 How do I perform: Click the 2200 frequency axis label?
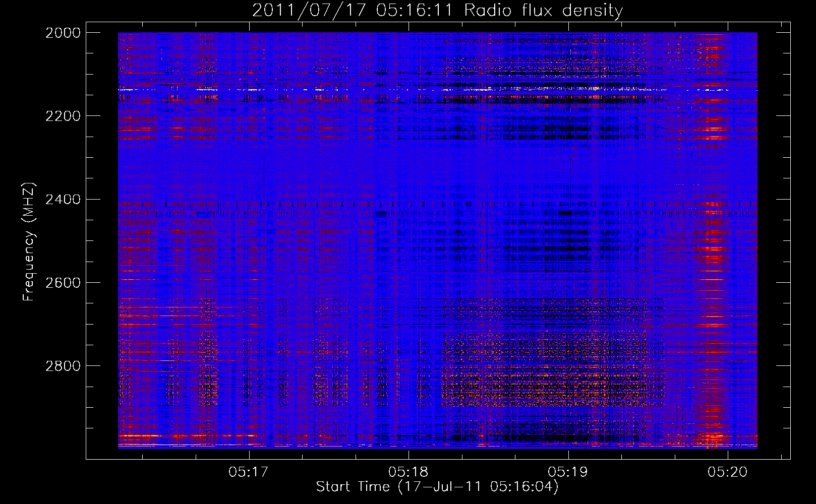(x=63, y=116)
